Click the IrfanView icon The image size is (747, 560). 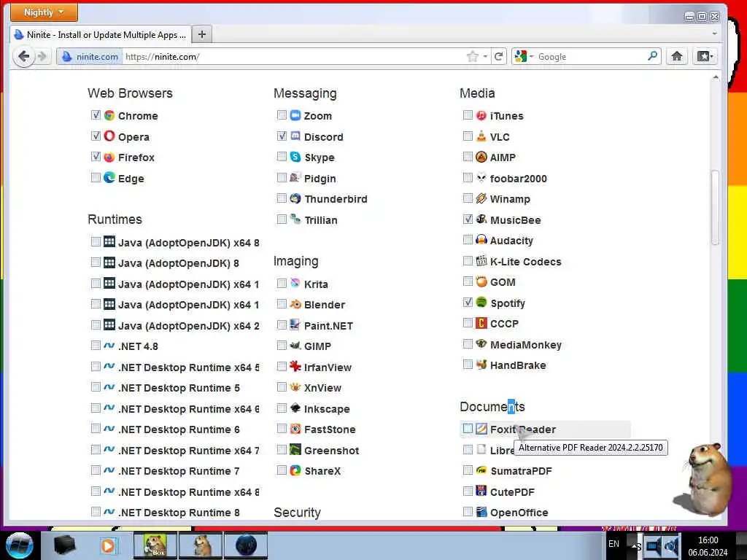coord(295,366)
